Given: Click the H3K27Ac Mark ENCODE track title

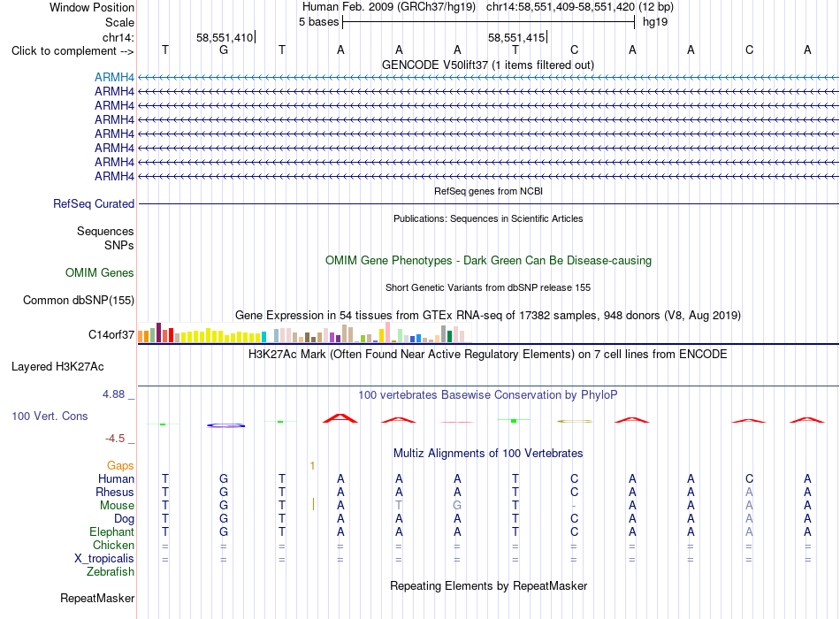Looking at the screenshot, I should [x=488, y=355].
